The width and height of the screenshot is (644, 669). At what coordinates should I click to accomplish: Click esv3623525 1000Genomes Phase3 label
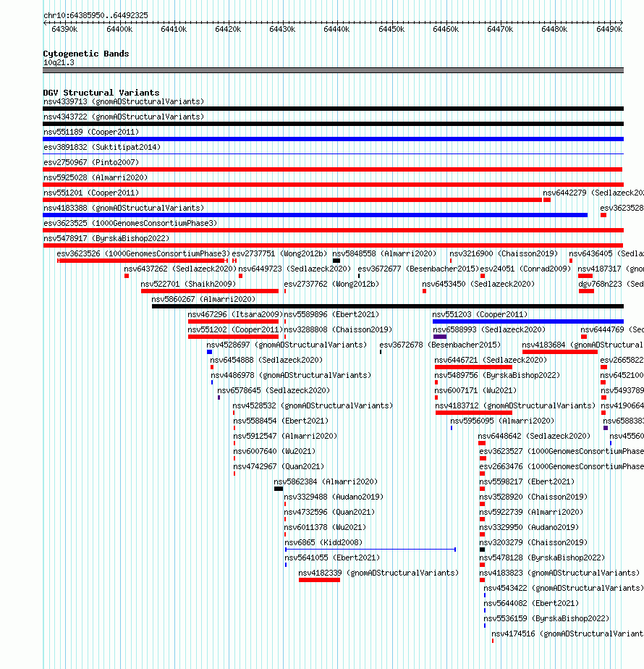[130, 224]
